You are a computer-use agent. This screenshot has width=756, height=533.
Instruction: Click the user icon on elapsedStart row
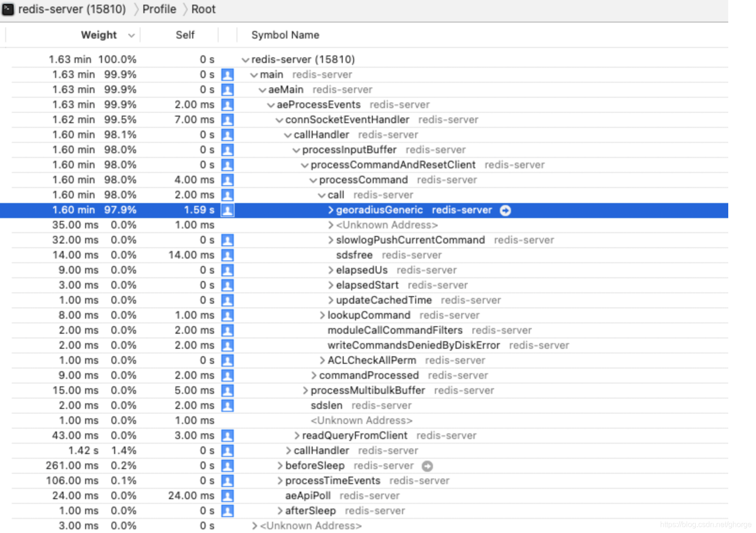click(228, 285)
